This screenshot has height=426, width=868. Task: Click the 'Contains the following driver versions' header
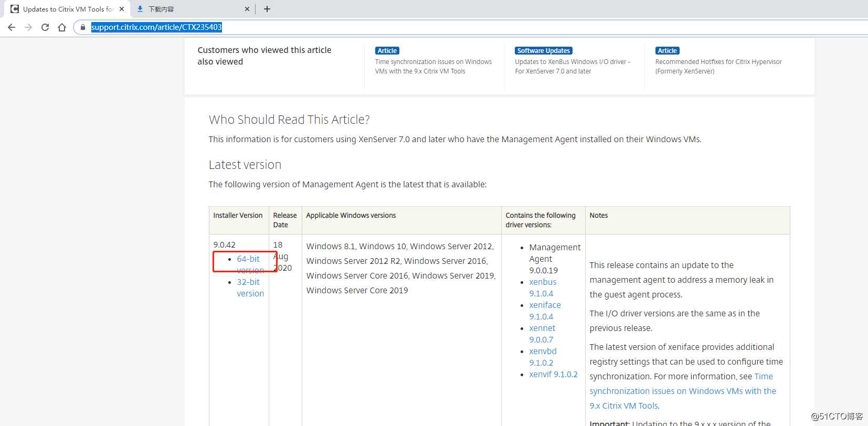coord(541,220)
